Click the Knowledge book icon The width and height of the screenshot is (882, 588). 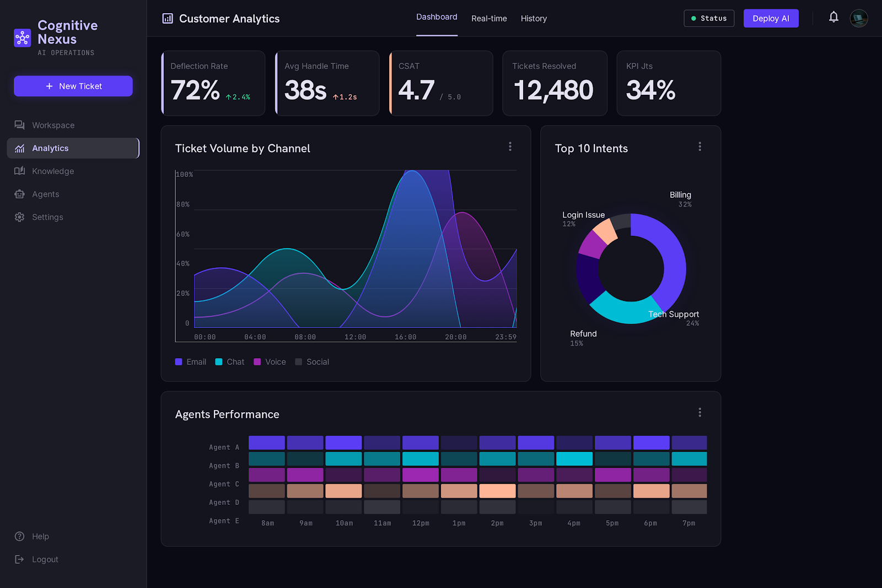(20, 171)
